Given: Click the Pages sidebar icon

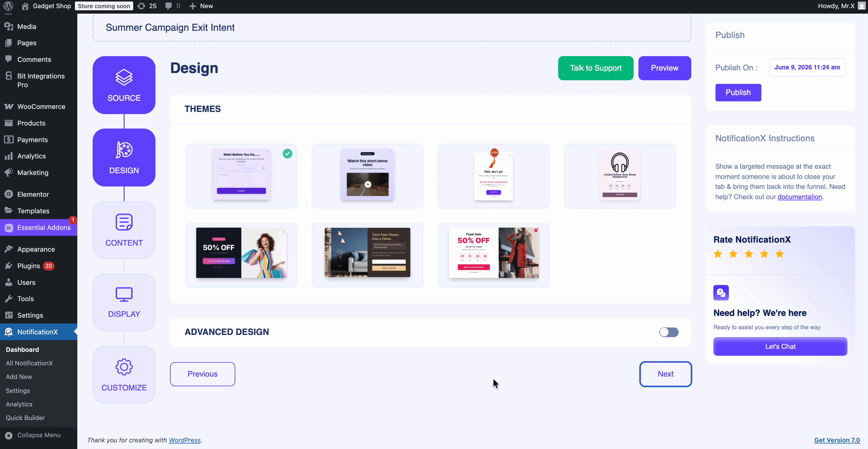Looking at the screenshot, I should (9, 43).
